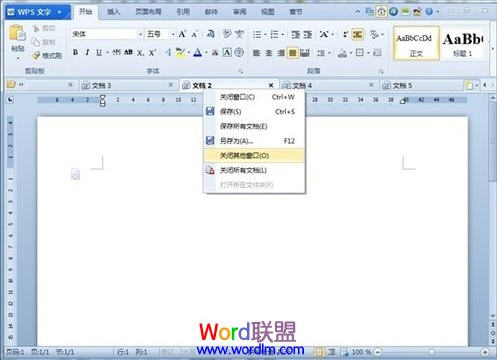Click the font name input field
This screenshot has height=360, width=497.
click(104, 34)
